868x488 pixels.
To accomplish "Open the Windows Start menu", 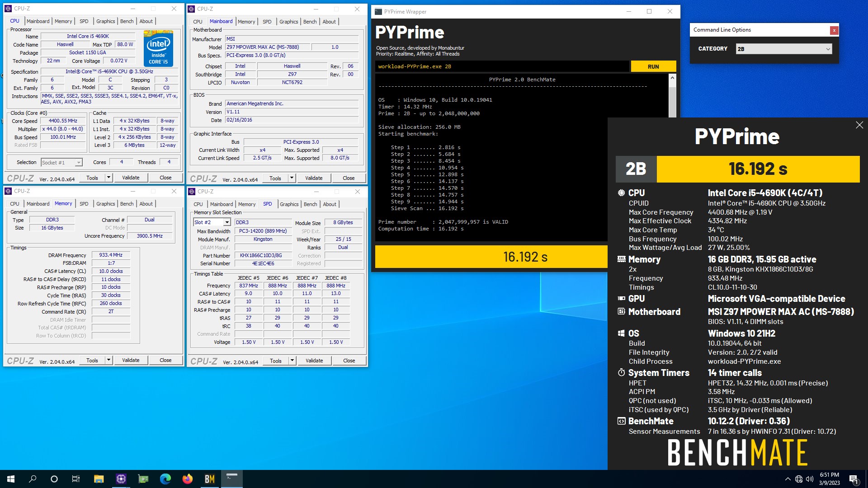I will (11, 479).
